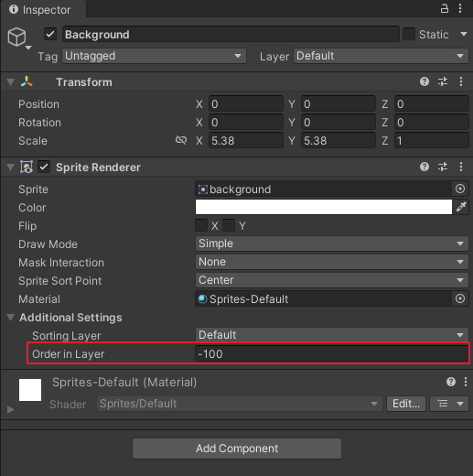This screenshot has width=473, height=476.
Task: Open Sprites-Default material context menu
Action: pyautogui.click(x=466, y=382)
